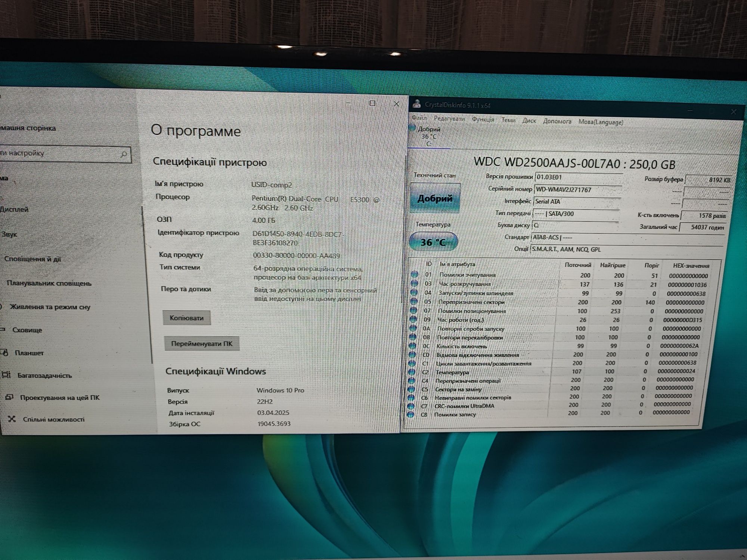Click the status circle for attribute C6
The image size is (747, 560).
click(411, 398)
